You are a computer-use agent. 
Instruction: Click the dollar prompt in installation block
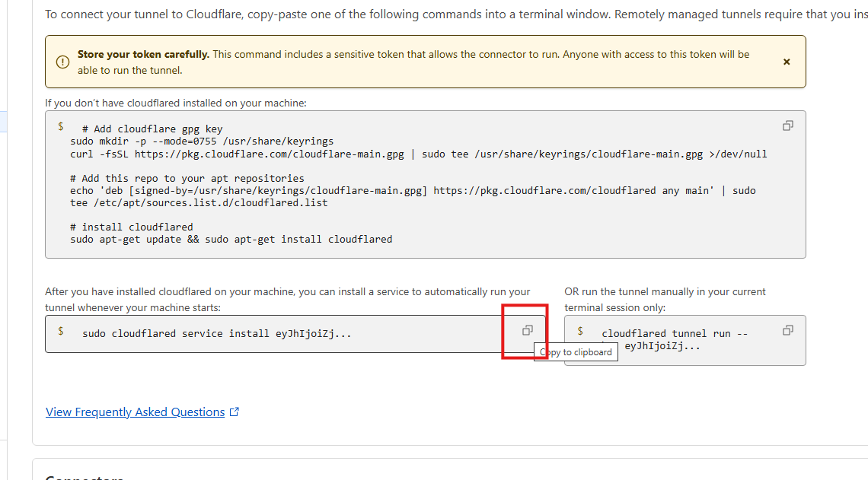click(60, 126)
